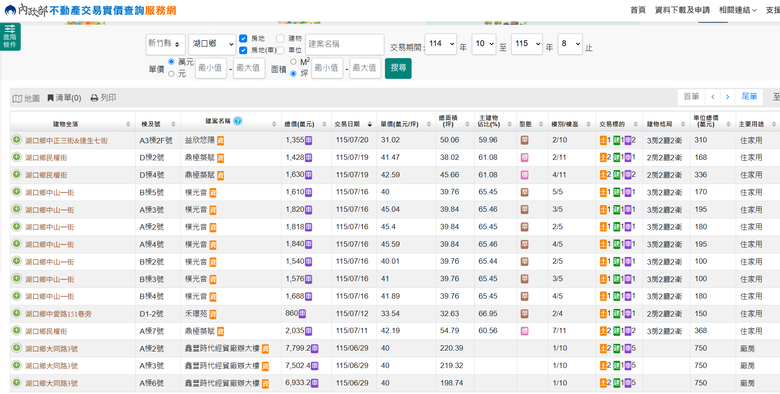The width and height of the screenshot is (780, 394).
Task: Open 湖口鄉大同路3號 link in A棟3號 row
Action: pyautogui.click(x=51, y=366)
